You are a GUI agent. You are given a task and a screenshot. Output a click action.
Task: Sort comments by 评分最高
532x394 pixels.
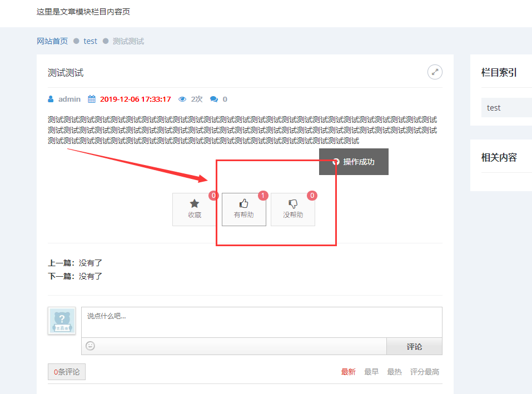[x=425, y=372]
